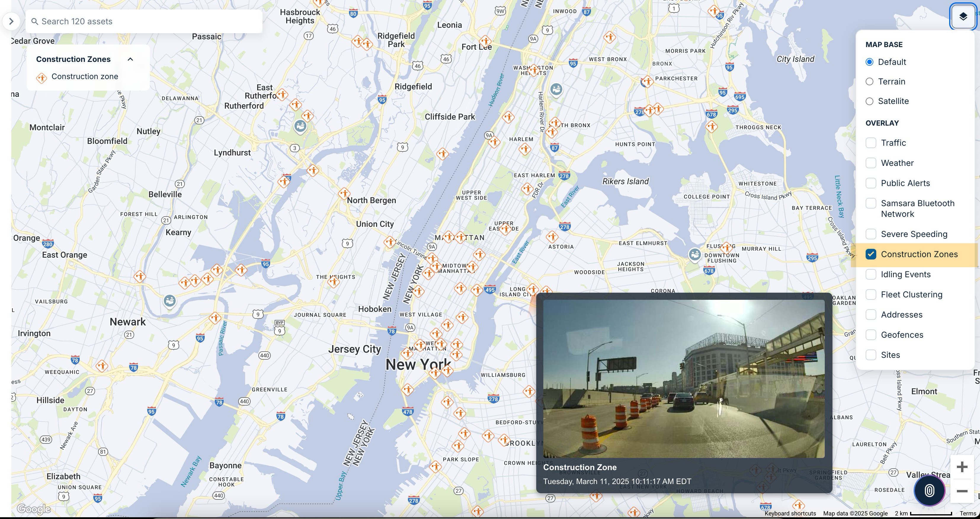Viewport: 980px width, 519px height.
Task: Open the map layers button
Action: click(963, 16)
